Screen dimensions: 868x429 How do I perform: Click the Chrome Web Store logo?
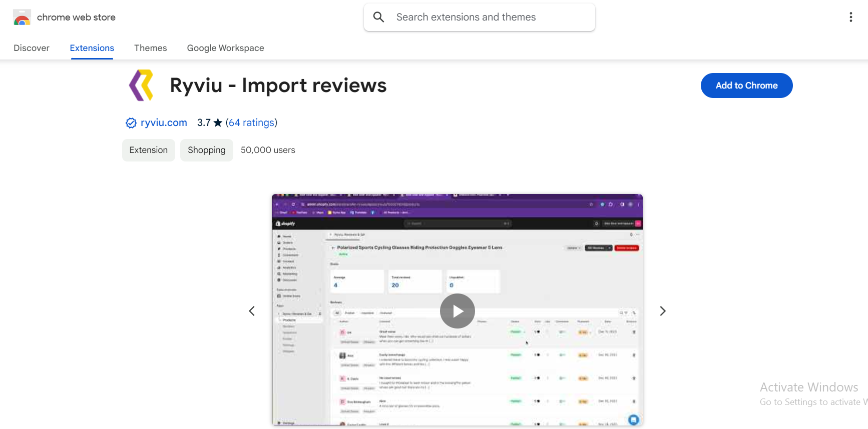pos(22,17)
